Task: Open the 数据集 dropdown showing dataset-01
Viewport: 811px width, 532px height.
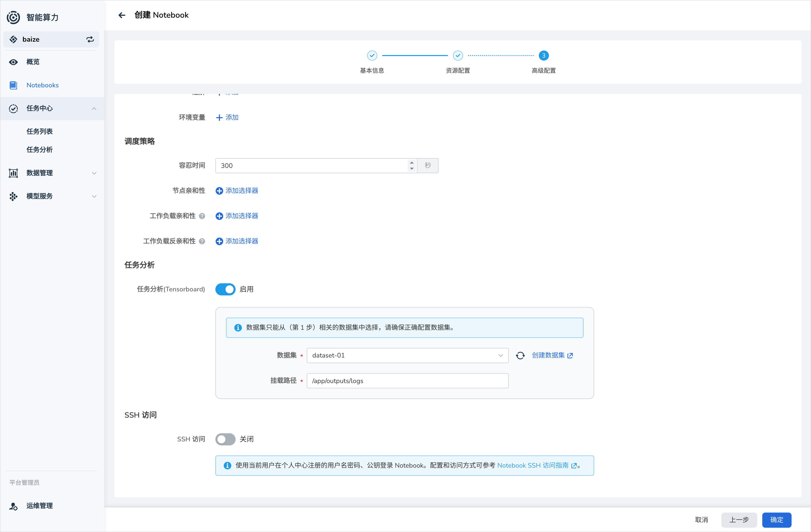Action: click(408, 356)
